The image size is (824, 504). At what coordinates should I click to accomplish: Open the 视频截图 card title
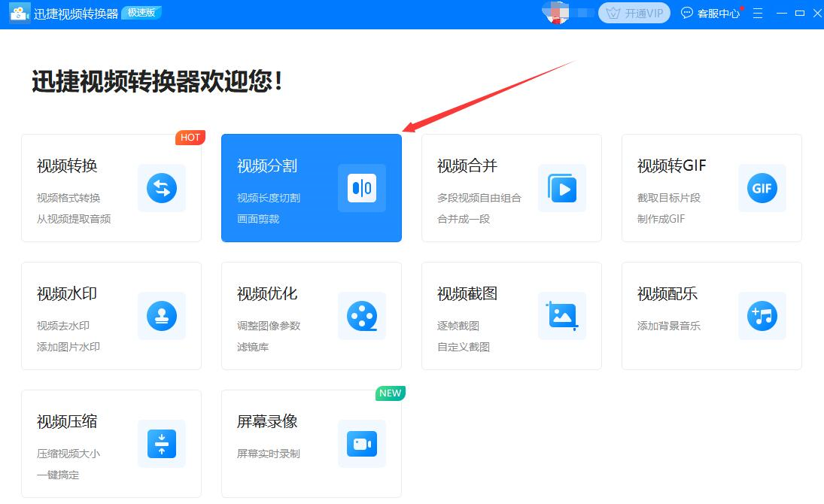point(467,293)
